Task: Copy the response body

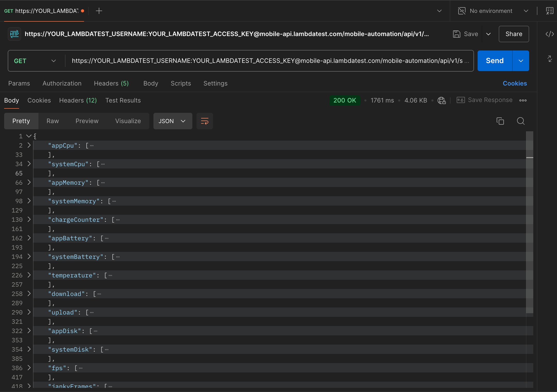Action: pyautogui.click(x=500, y=121)
